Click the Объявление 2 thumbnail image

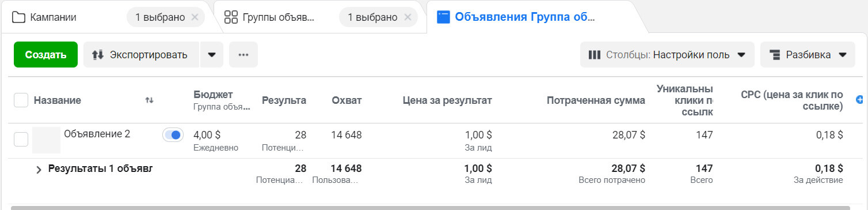tap(46, 140)
